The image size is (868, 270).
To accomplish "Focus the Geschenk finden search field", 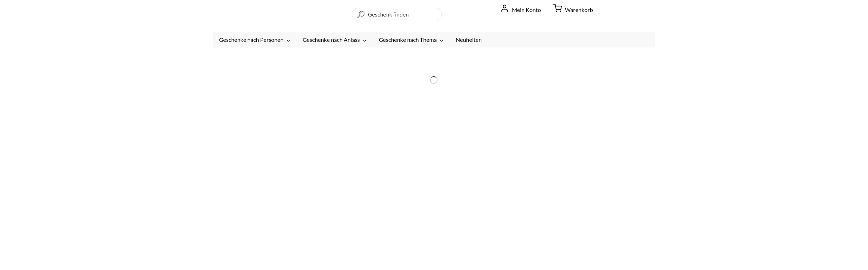I will point(400,14).
